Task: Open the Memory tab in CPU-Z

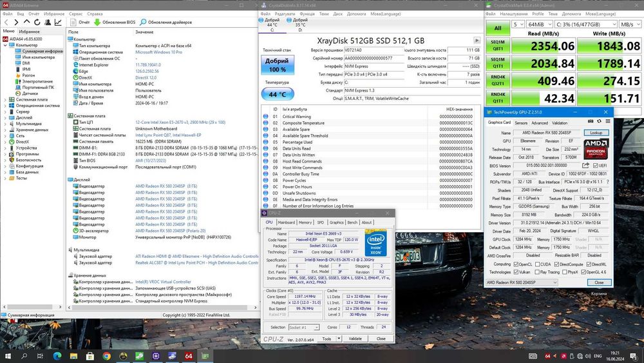Action: (305, 222)
